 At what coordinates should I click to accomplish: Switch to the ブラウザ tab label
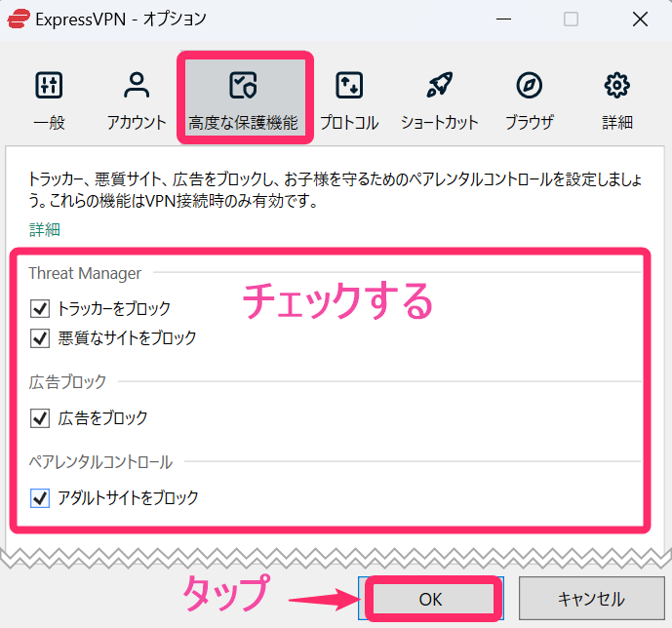(x=530, y=123)
